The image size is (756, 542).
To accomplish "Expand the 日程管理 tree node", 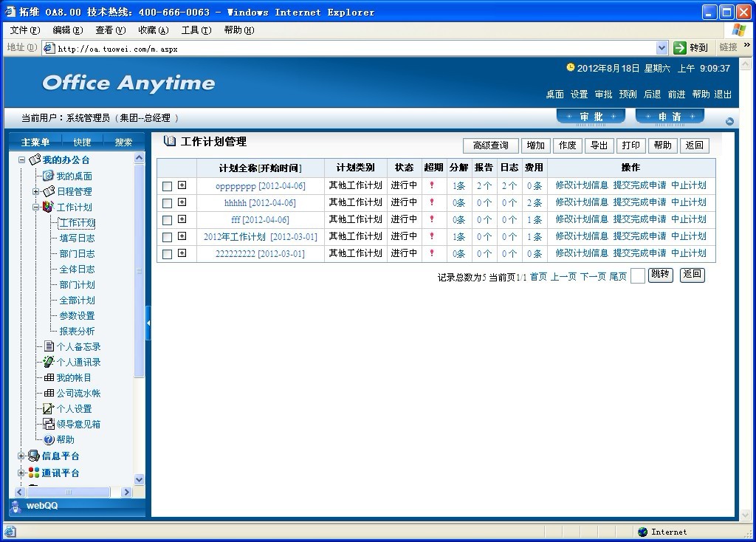I will [35, 191].
